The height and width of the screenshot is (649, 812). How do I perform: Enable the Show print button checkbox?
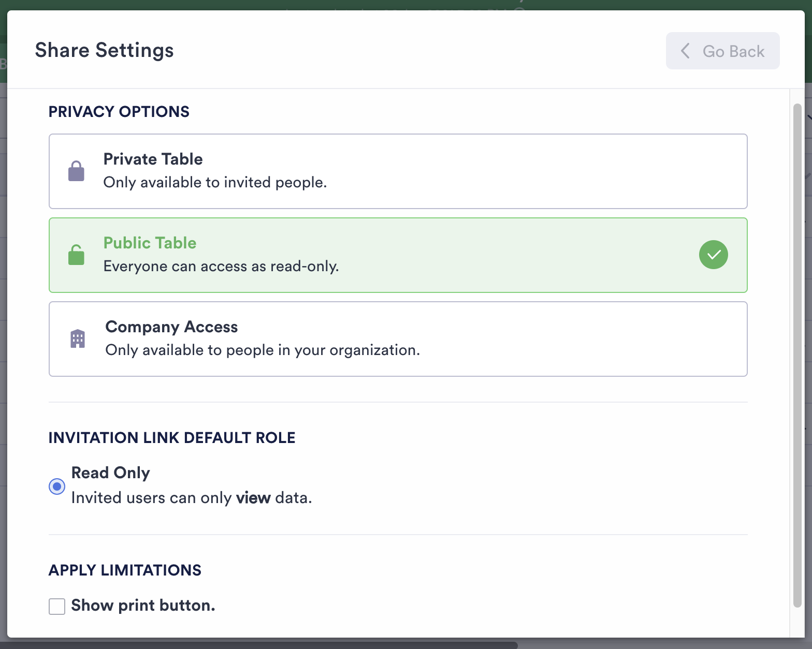57,606
